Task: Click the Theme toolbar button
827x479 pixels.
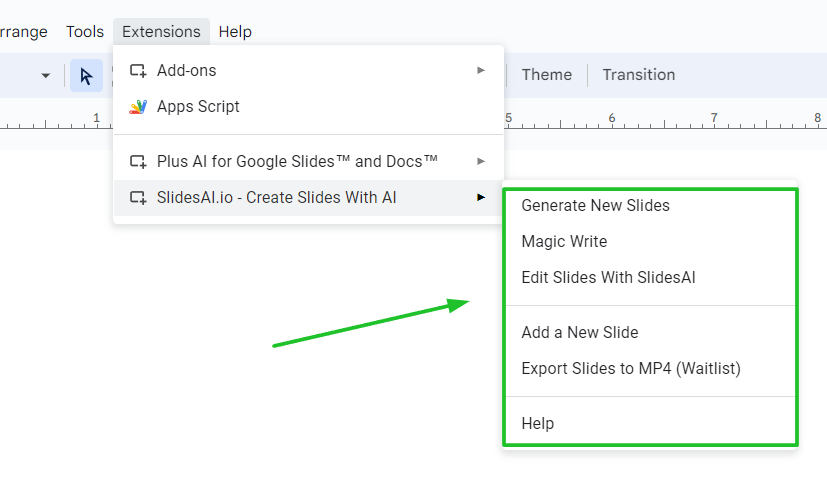Action: pyautogui.click(x=547, y=75)
